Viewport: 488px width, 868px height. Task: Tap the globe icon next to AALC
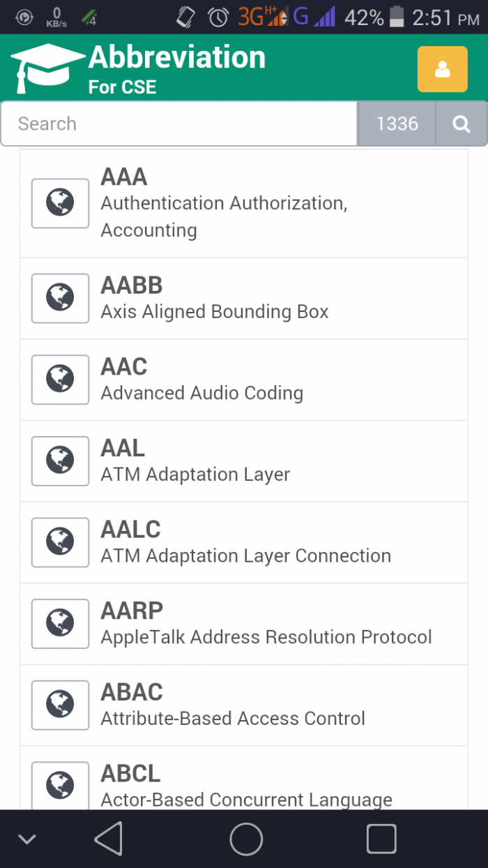(x=60, y=542)
